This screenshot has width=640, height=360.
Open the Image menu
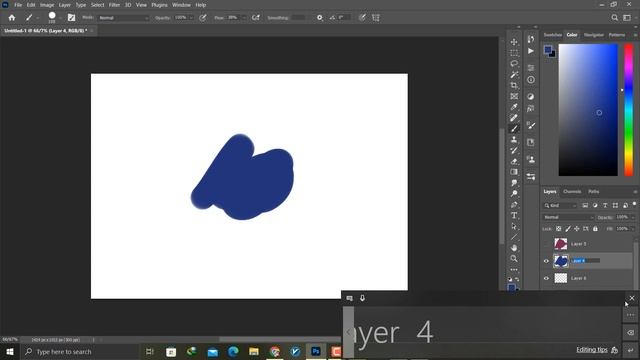click(47, 5)
